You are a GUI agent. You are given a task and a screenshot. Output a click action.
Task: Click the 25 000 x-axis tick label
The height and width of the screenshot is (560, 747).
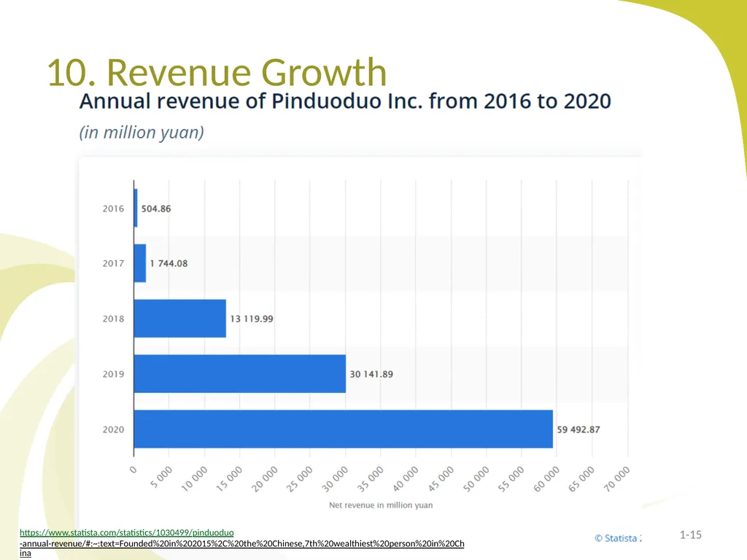click(300, 478)
